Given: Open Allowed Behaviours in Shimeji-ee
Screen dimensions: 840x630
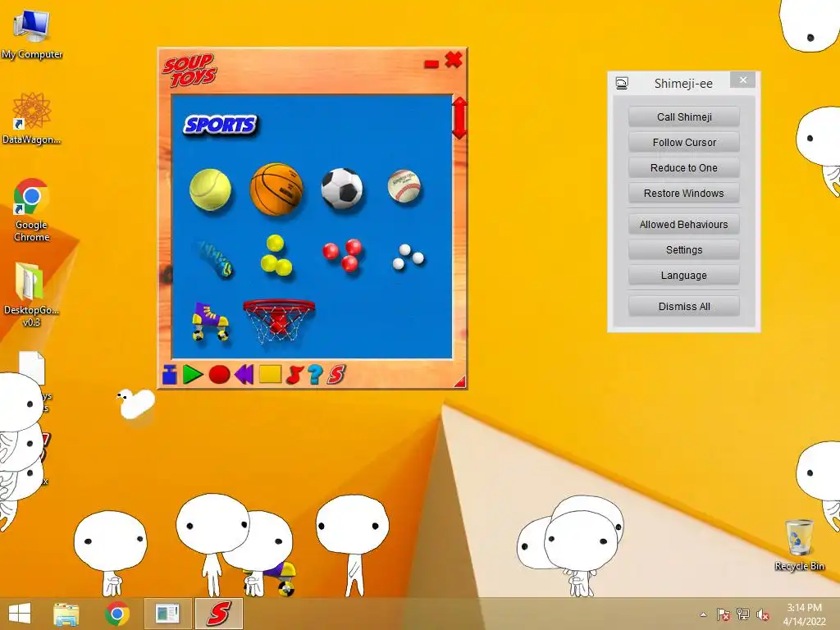Looking at the screenshot, I should pyautogui.click(x=684, y=225).
